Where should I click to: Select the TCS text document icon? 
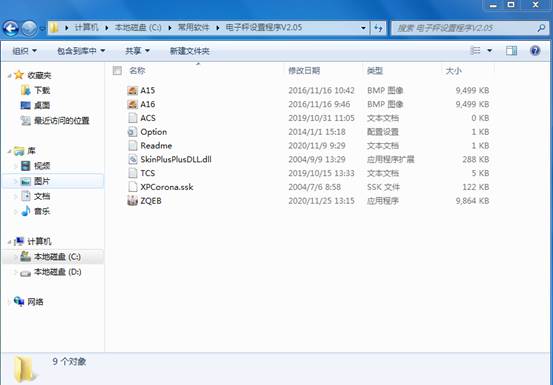132,173
